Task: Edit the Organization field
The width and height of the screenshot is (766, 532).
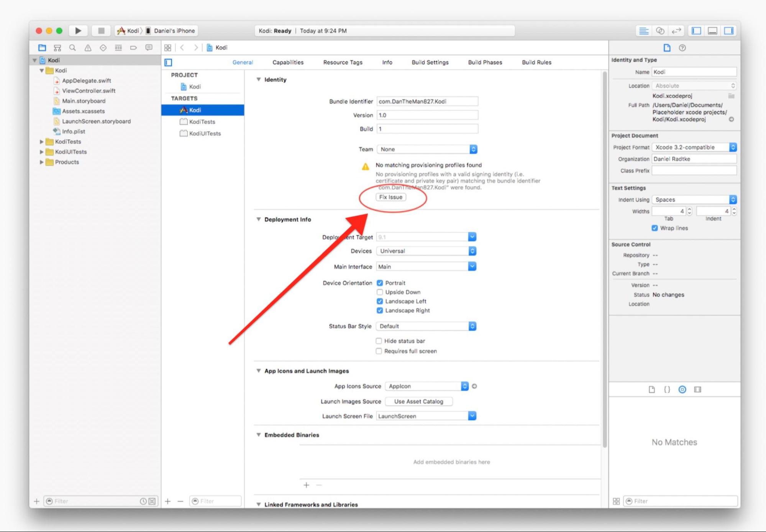Action: coord(694,159)
